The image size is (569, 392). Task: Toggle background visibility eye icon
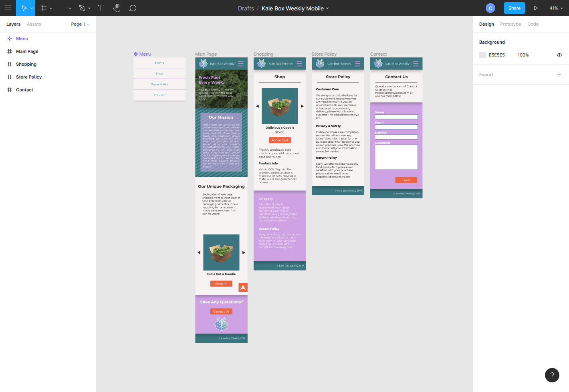pyautogui.click(x=559, y=55)
